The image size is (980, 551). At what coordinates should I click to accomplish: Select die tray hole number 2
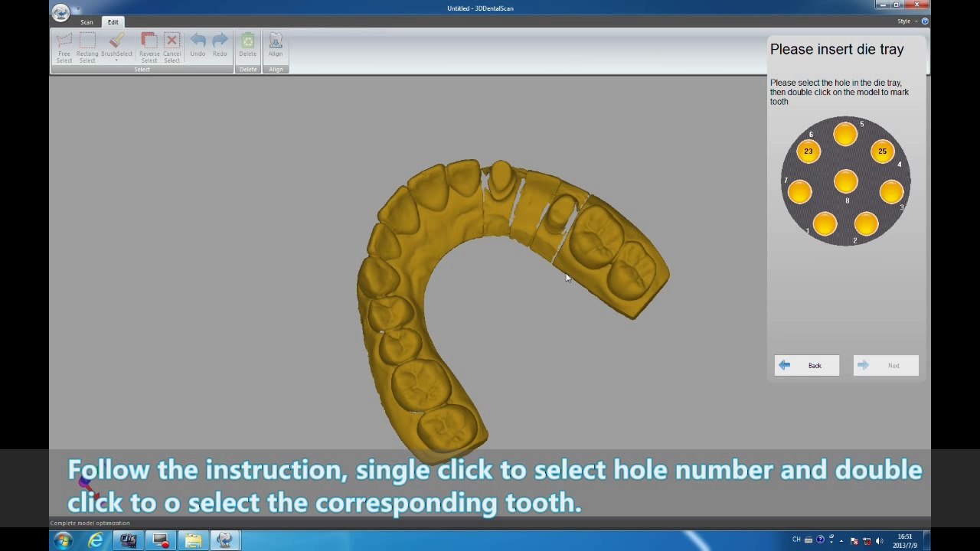pos(866,224)
